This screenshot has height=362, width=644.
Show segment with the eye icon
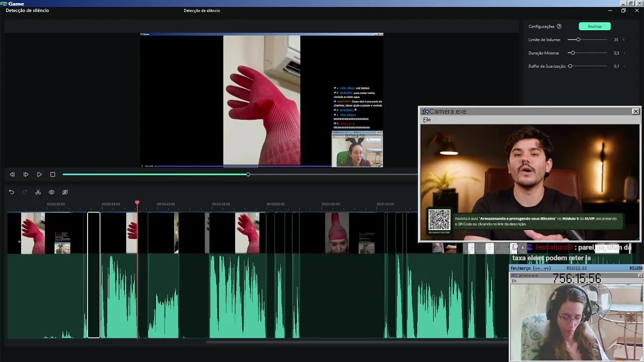tap(51, 192)
